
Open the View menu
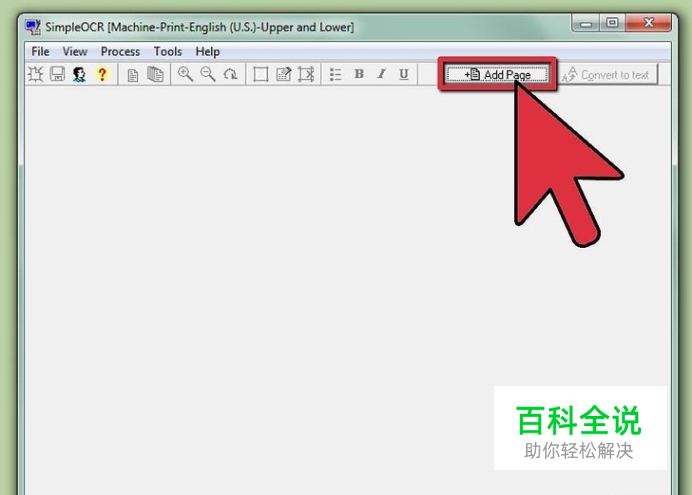[x=75, y=52]
